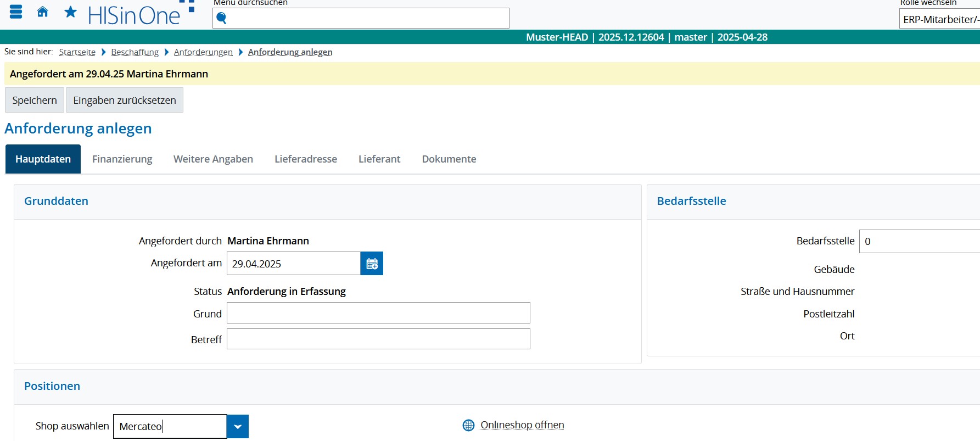The height and width of the screenshot is (441, 980).
Task: Select the Hauptdaten tab
Action: [x=43, y=159]
